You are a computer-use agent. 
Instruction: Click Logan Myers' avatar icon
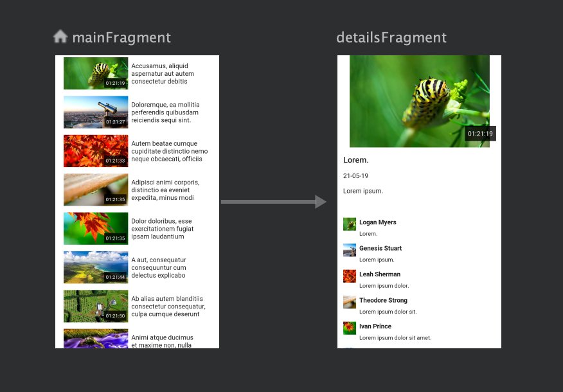click(350, 224)
